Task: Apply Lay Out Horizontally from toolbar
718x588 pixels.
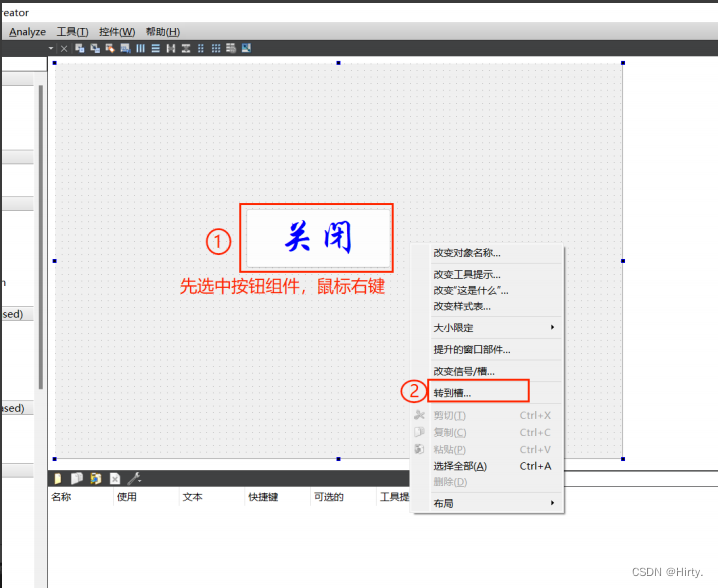Action: 141,48
